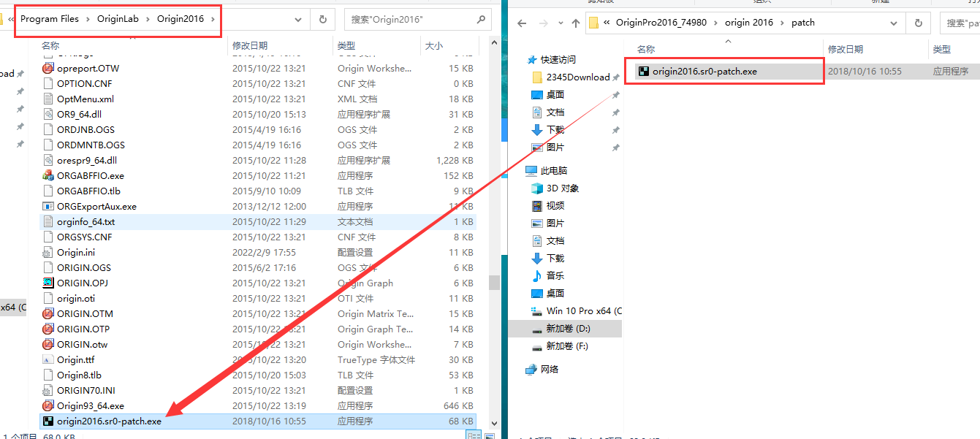Select the ORIGIN.OTP file icon
980x439 pixels.
click(x=48, y=329)
